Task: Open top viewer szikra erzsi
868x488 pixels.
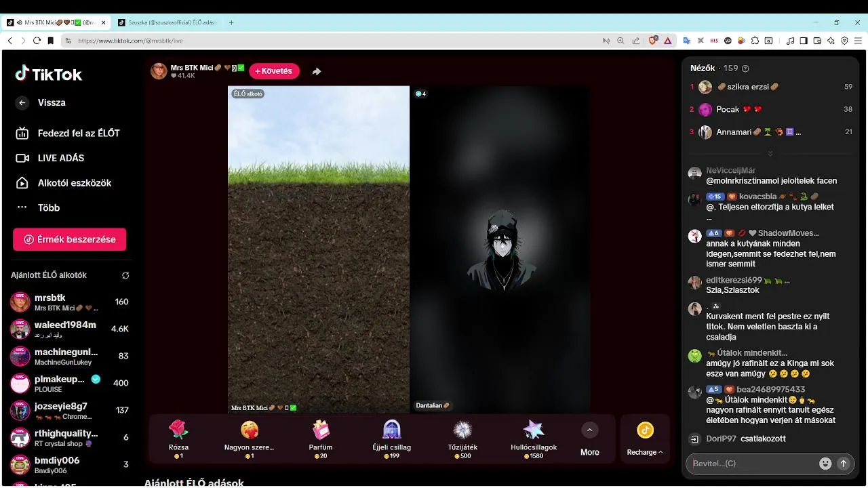Action: coord(771,87)
